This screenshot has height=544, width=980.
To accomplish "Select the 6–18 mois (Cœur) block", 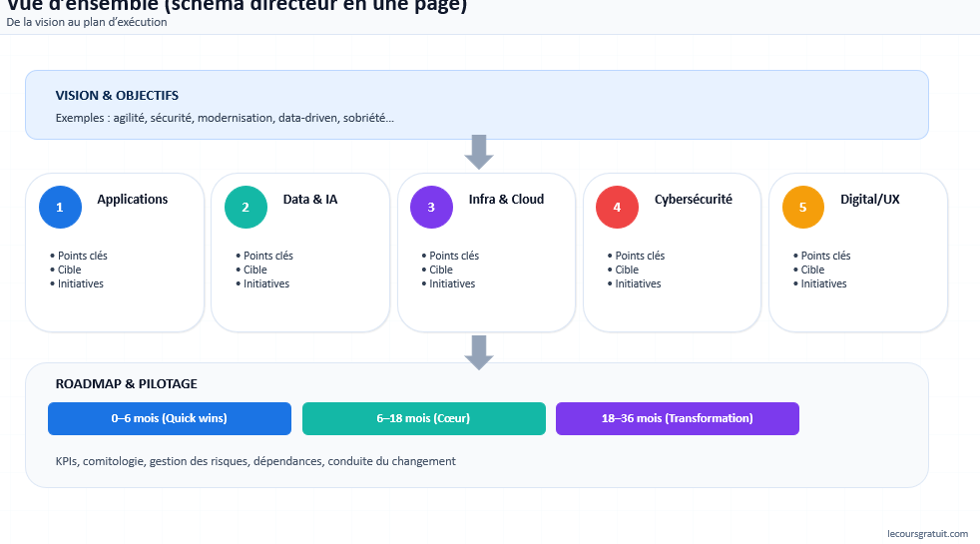I will (x=423, y=418).
